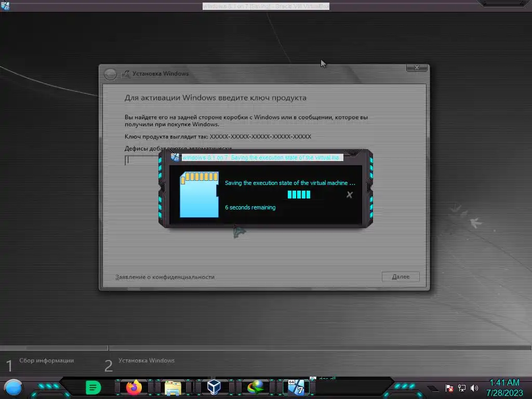
Task: Click the 'Saving the execution state' message
Action: [290, 183]
